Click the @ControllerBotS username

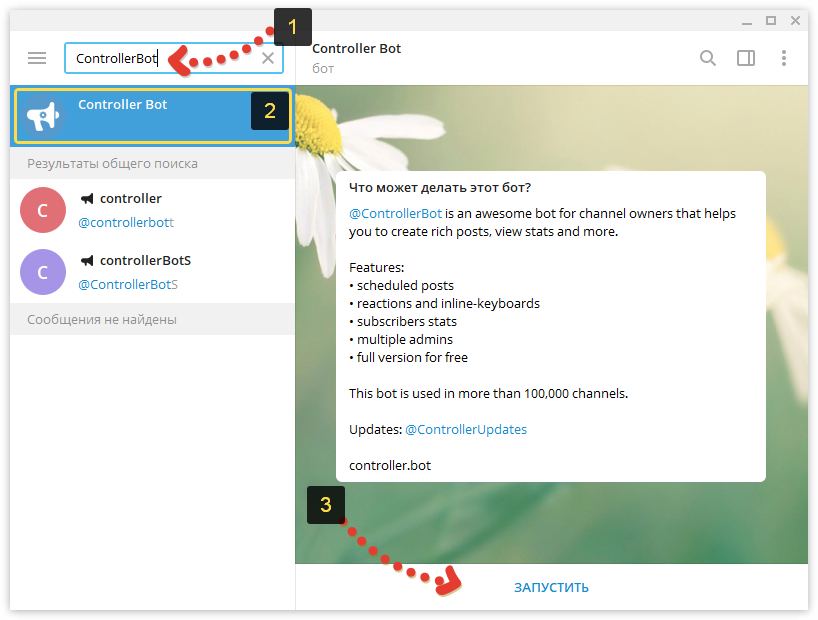pyautogui.click(x=128, y=284)
